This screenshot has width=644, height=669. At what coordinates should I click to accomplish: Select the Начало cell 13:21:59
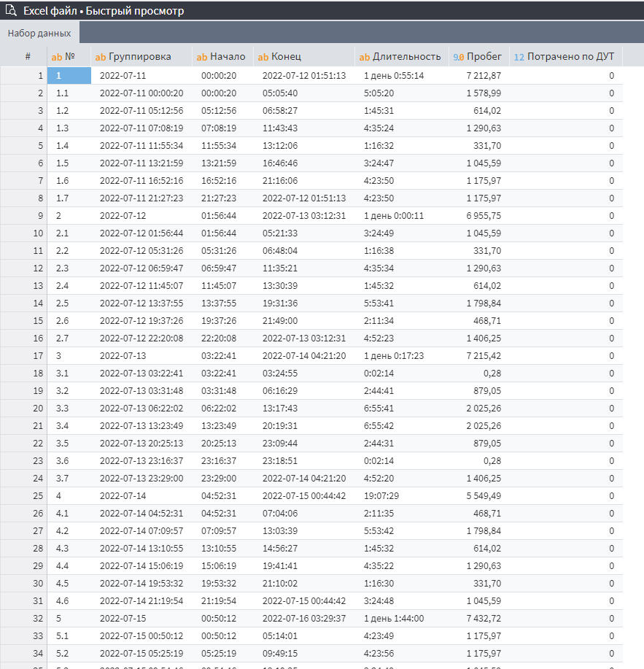[x=219, y=163]
